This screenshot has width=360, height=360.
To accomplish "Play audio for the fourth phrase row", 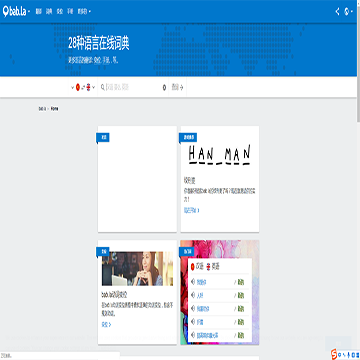I will [x=193, y=322].
